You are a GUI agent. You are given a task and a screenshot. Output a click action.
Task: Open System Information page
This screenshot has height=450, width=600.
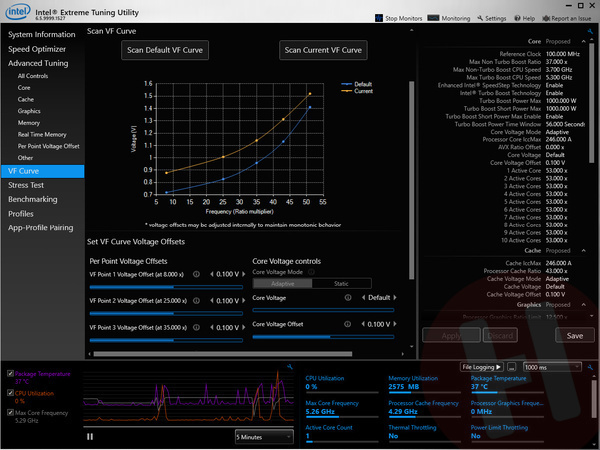coord(42,34)
